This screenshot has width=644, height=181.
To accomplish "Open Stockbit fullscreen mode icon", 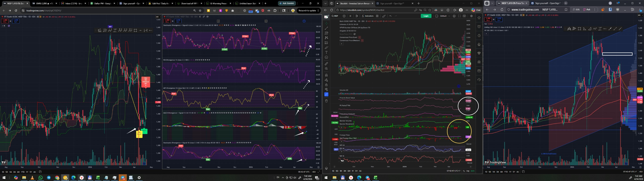I will coord(459,16).
